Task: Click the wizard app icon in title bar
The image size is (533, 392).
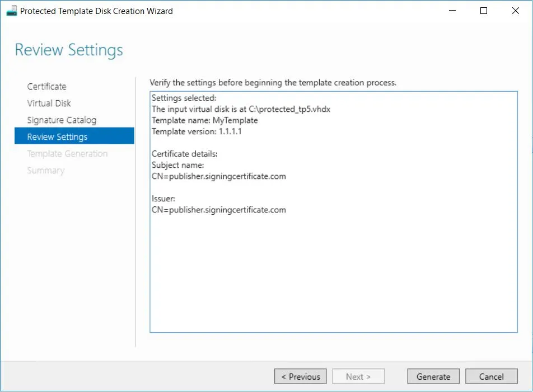Action: point(11,11)
